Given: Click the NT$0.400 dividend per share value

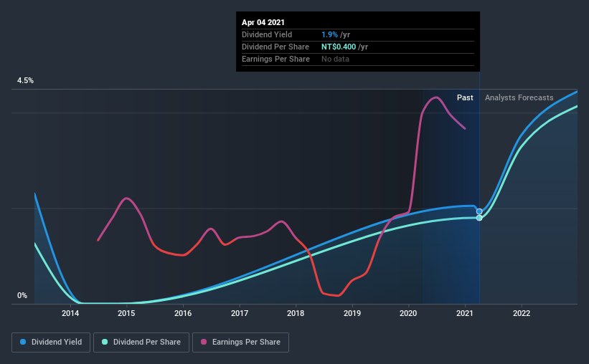Looking at the screenshot, I should [339, 47].
